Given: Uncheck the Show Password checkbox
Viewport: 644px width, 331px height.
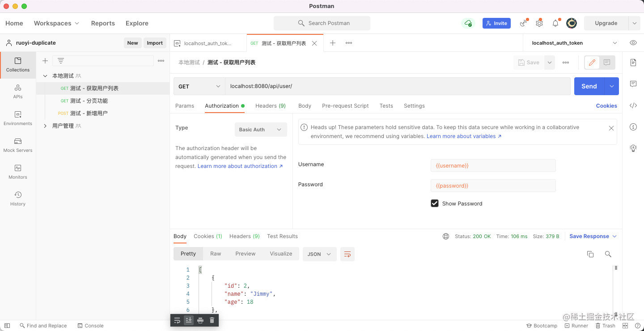Looking at the screenshot, I should (x=435, y=203).
